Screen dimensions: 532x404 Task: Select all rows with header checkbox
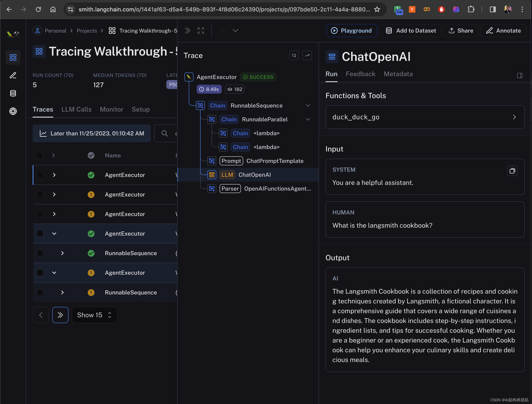pyautogui.click(x=40, y=155)
